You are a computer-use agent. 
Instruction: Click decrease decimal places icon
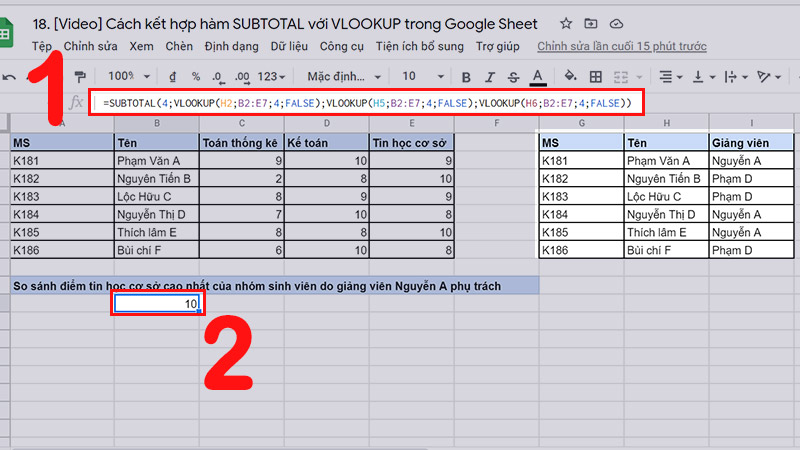tap(218, 76)
